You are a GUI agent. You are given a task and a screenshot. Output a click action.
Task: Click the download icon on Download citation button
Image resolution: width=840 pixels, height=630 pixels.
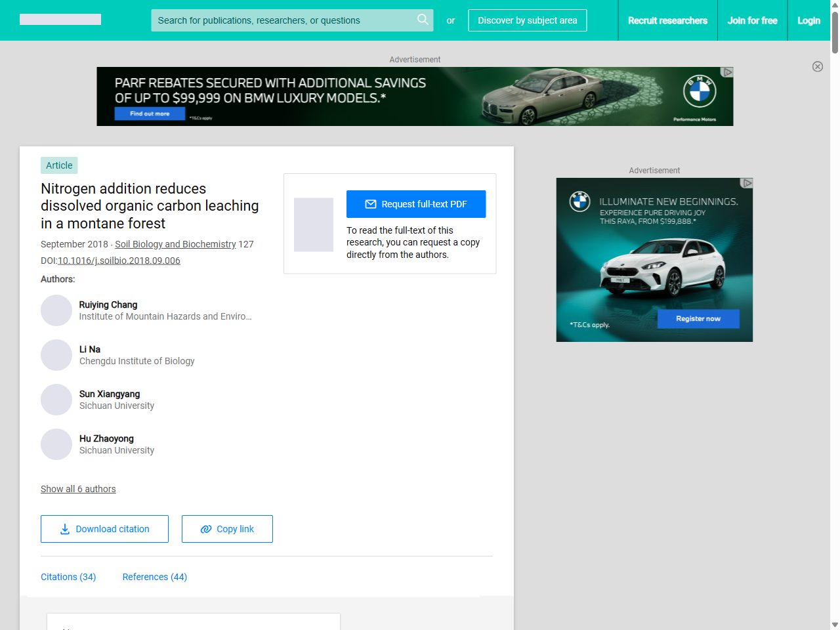click(x=64, y=529)
